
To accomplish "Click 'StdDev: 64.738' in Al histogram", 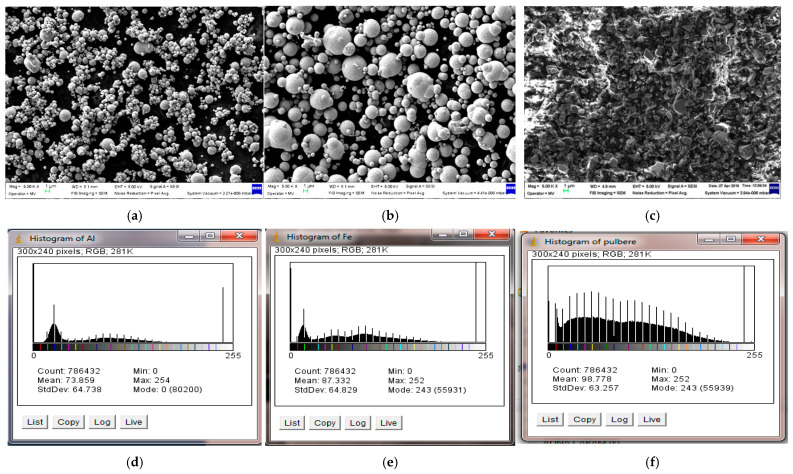I will (69, 390).
